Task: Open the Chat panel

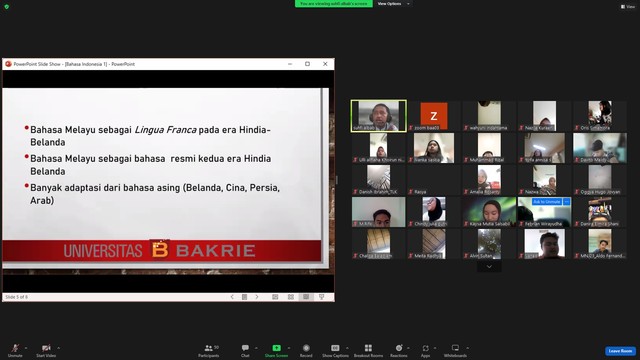Action: click(x=245, y=350)
